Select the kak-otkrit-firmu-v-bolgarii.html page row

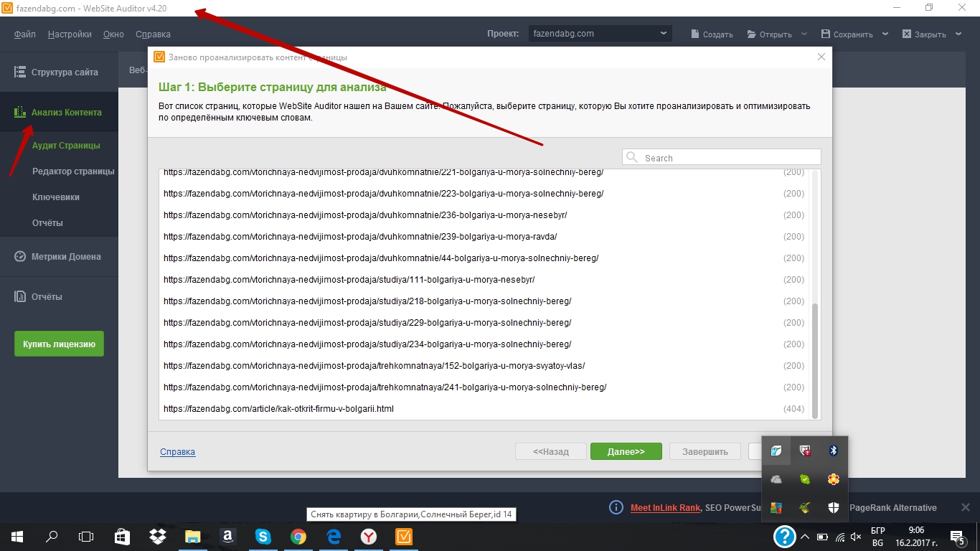(484, 409)
